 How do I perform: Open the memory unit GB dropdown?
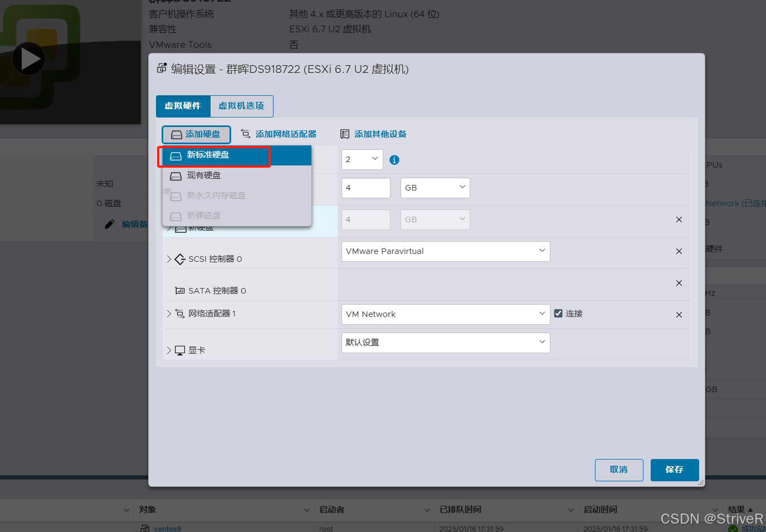[x=435, y=188]
